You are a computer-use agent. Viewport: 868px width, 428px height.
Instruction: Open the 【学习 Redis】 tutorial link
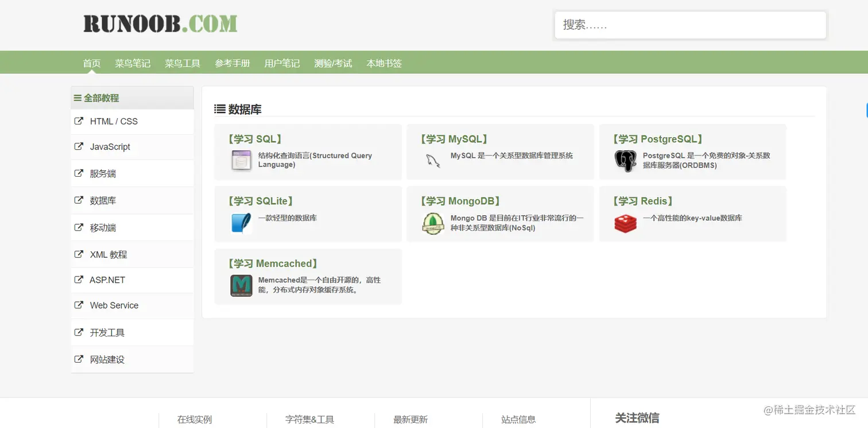[x=642, y=201]
